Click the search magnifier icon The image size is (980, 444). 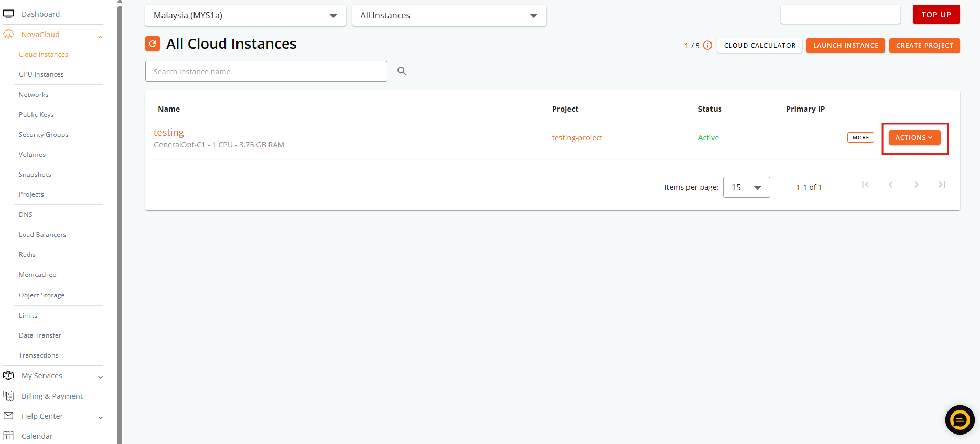402,71
